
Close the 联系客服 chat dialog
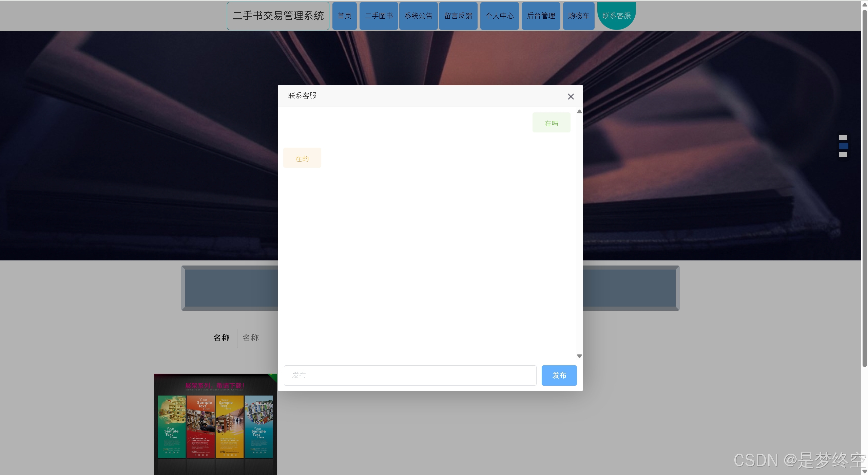(x=571, y=96)
